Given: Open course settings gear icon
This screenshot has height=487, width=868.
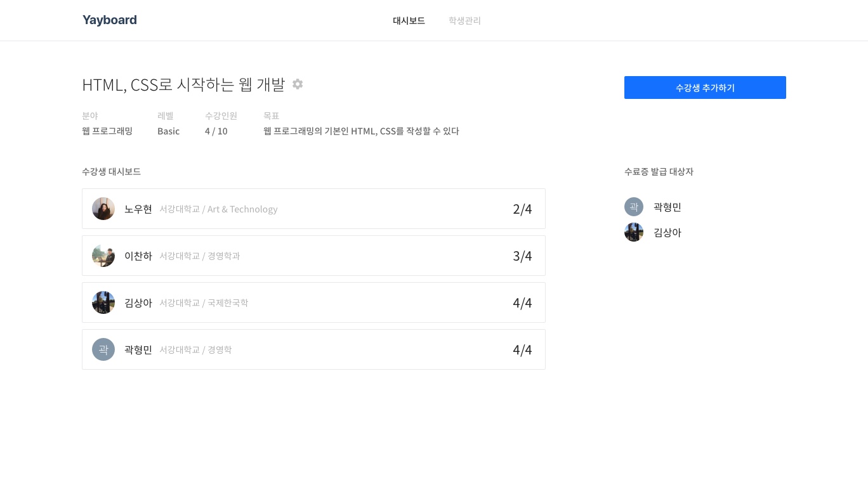Looking at the screenshot, I should [x=298, y=84].
